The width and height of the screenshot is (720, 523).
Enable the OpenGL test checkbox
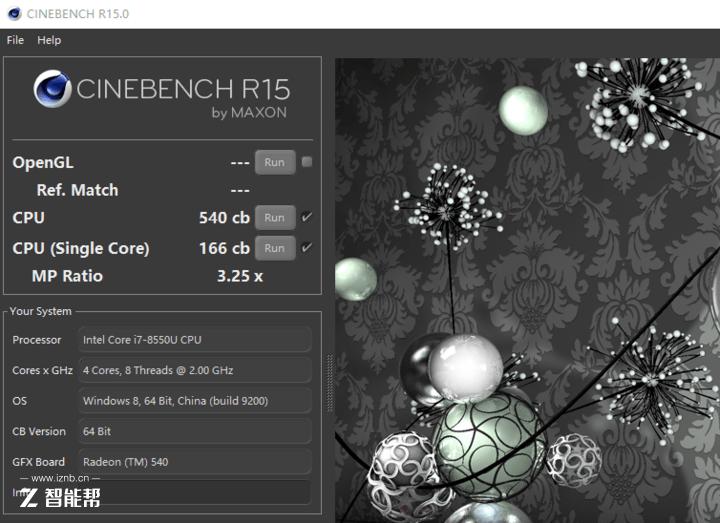coord(307,162)
